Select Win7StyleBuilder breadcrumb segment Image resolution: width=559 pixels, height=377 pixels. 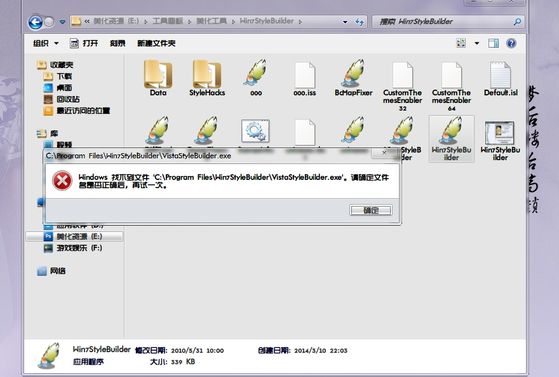[267, 21]
